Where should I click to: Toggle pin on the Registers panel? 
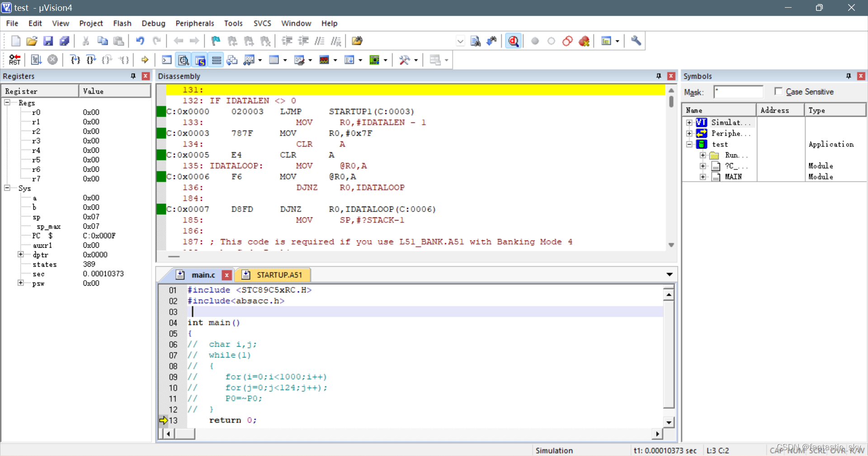pos(133,76)
